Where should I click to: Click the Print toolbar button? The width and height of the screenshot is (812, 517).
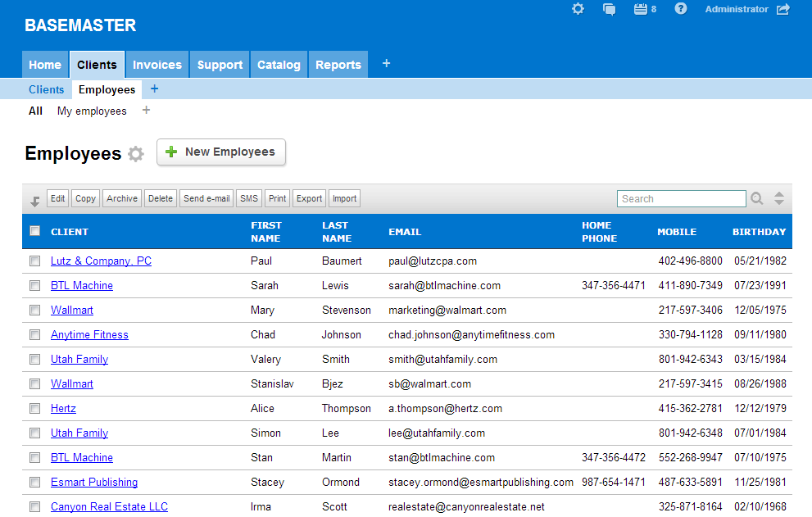277,198
